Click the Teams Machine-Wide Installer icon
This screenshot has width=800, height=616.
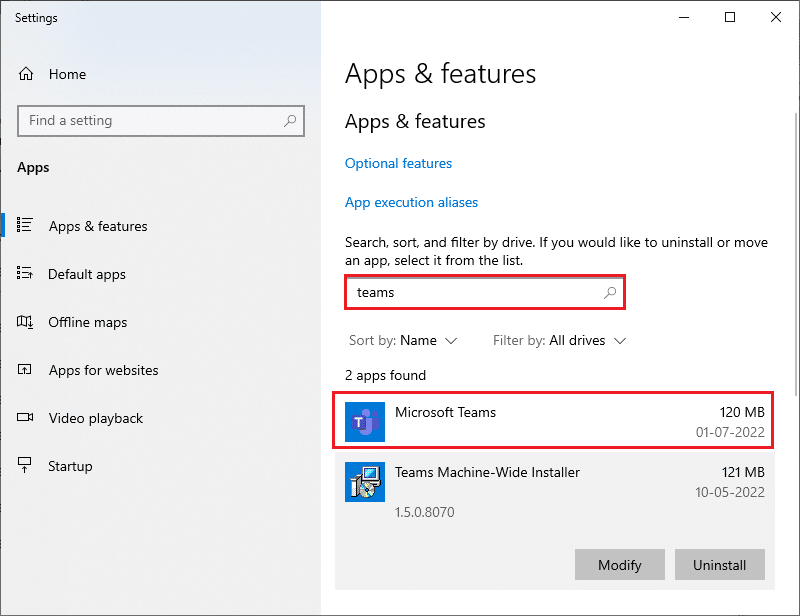(x=365, y=482)
